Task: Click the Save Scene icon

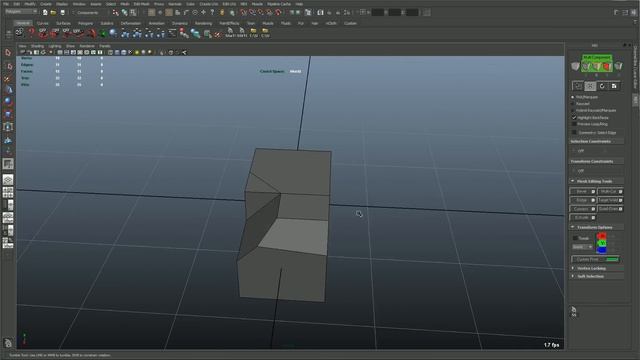Action: (x=62, y=13)
